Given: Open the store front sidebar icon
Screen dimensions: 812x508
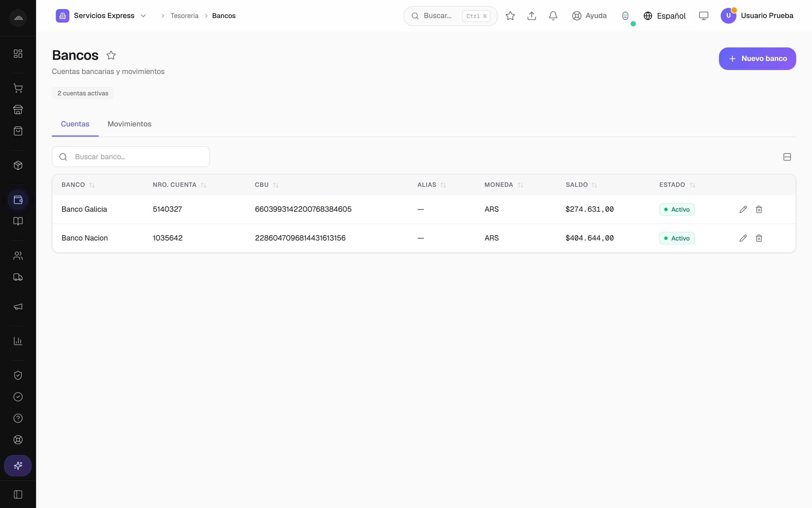Looking at the screenshot, I should tap(18, 110).
